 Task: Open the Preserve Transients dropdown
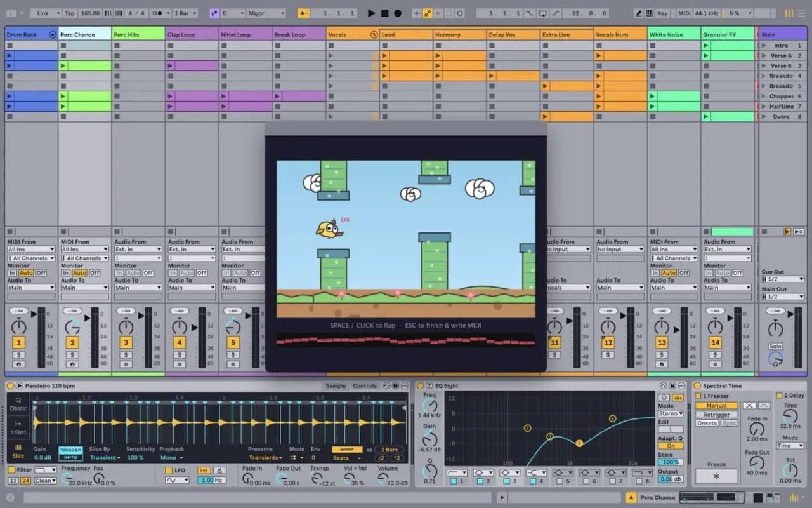(266, 457)
